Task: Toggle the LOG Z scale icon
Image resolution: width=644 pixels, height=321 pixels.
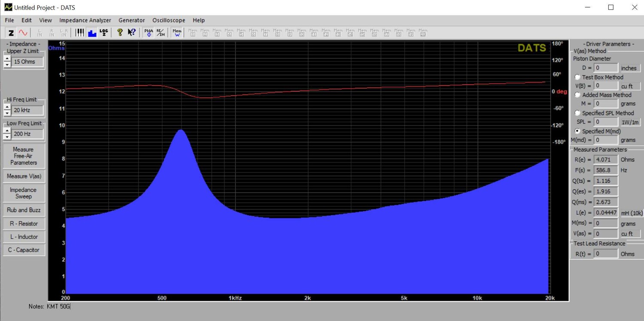Action: pyautogui.click(x=104, y=33)
